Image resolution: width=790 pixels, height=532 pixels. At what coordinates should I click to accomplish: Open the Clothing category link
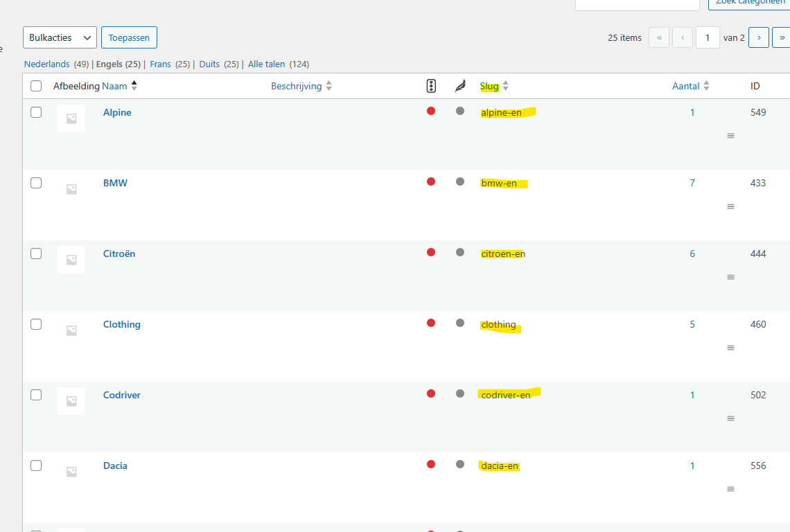click(x=122, y=324)
